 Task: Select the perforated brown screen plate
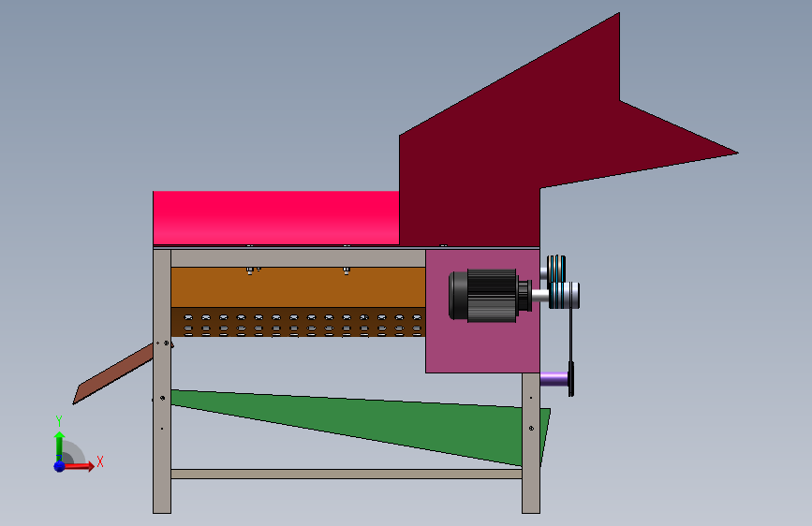[298, 323]
